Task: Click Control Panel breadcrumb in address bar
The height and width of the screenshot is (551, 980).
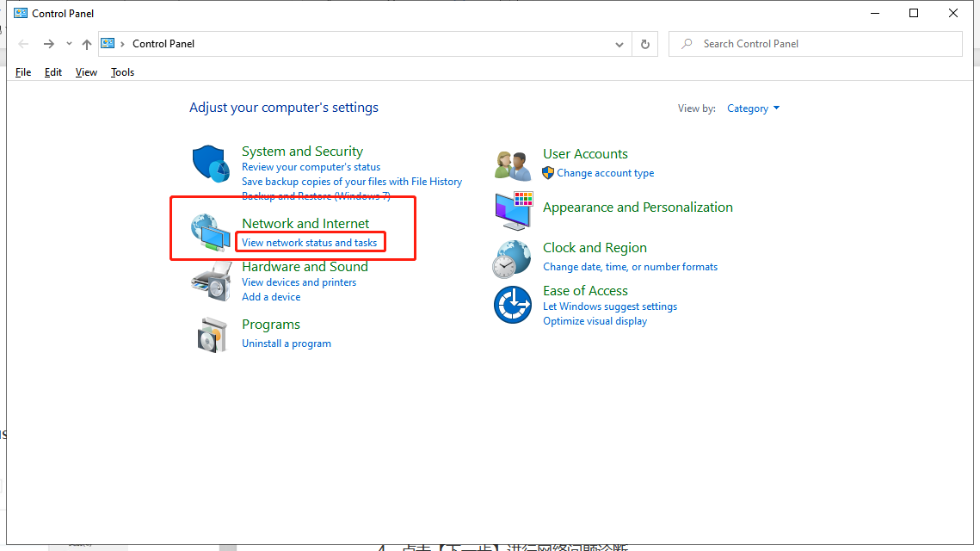Action: 163,44
